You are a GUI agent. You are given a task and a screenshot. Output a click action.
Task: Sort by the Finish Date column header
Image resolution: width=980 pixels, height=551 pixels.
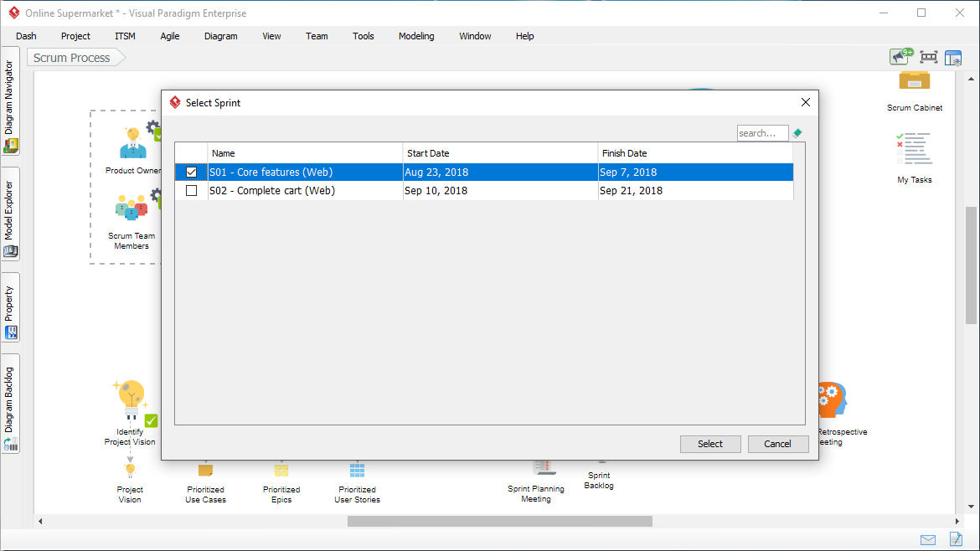[x=695, y=153]
